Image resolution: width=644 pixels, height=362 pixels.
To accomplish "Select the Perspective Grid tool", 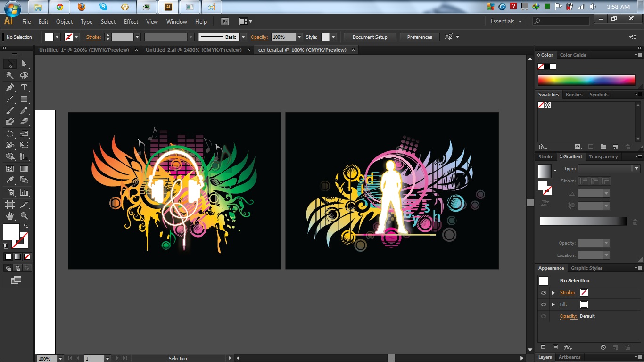I will [24, 157].
